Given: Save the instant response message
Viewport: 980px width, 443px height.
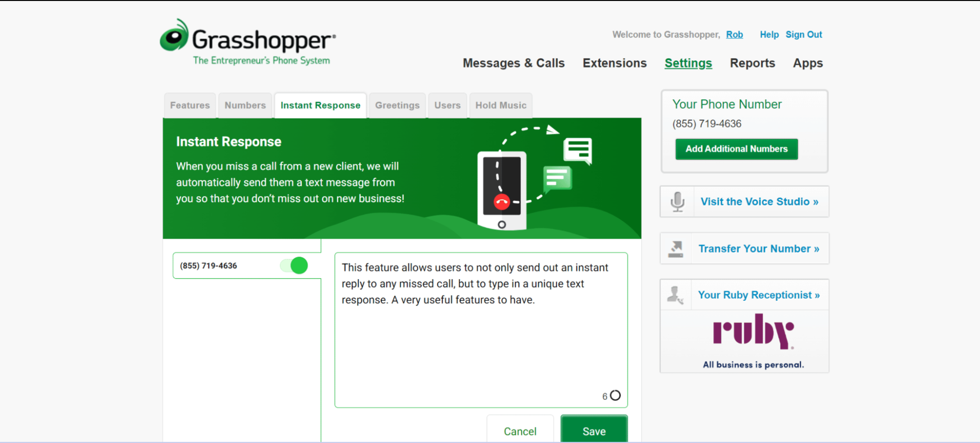Looking at the screenshot, I should [594, 431].
